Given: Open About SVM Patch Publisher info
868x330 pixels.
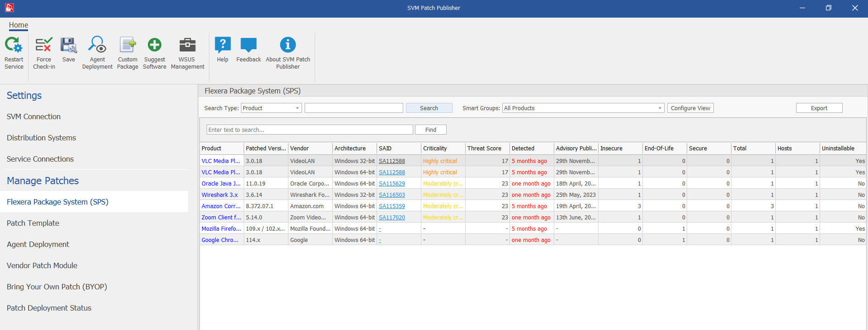Looking at the screenshot, I should (x=288, y=46).
